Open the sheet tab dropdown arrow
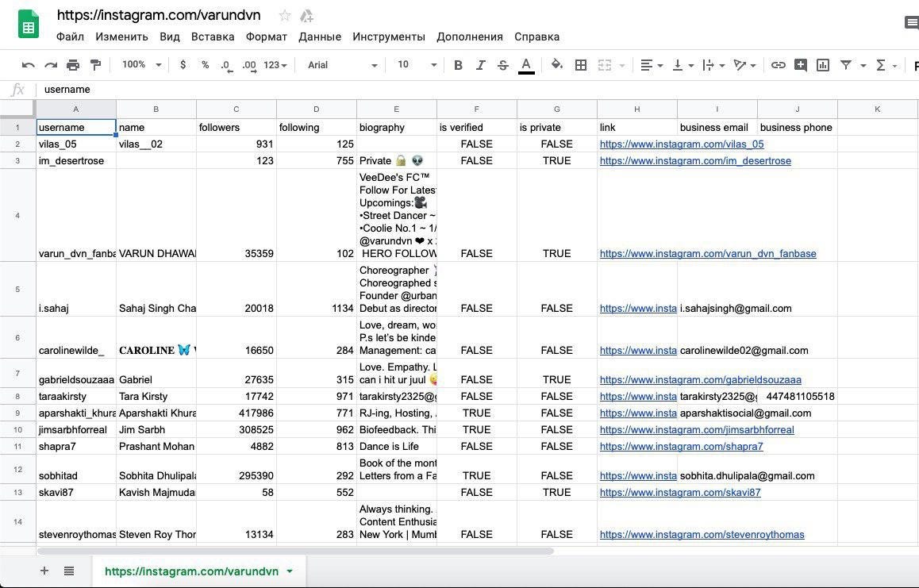919x588 pixels. pos(290,571)
